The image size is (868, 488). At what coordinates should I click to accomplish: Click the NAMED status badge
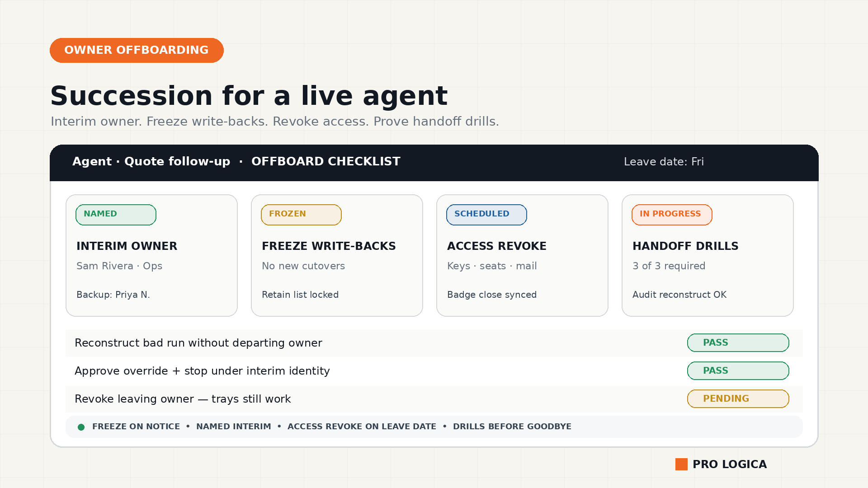pos(116,215)
